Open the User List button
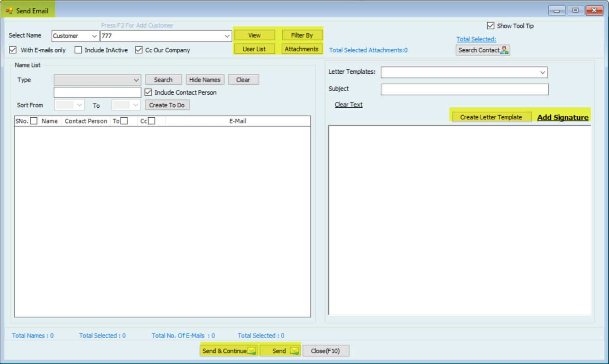This screenshot has width=609, height=364. point(255,49)
